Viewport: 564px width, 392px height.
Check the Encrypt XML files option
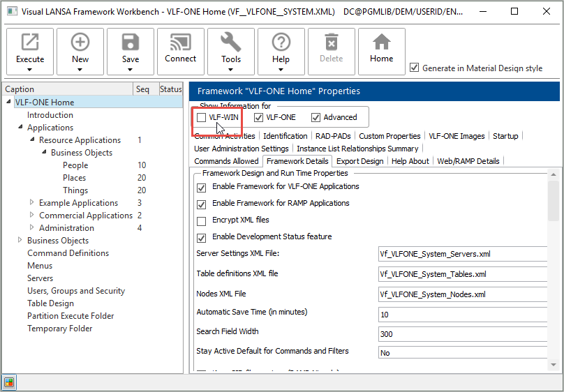(x=202, y=220)
